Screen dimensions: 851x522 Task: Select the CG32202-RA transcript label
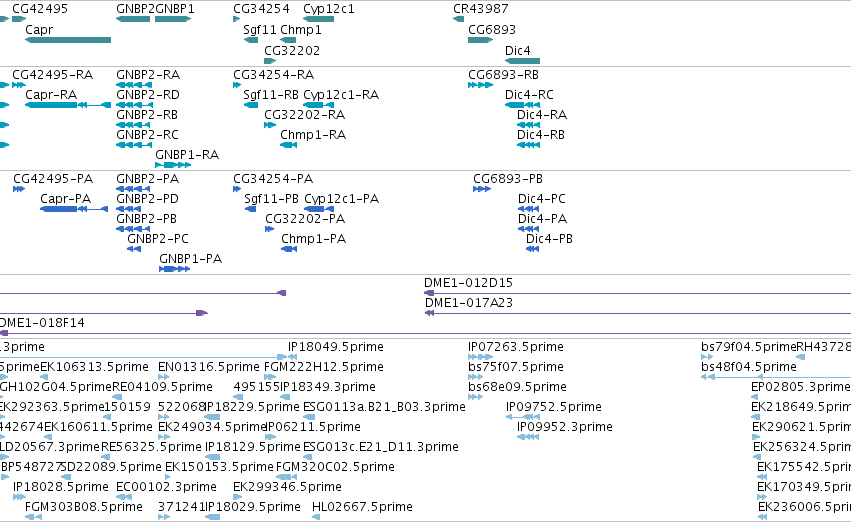point(304,115)
